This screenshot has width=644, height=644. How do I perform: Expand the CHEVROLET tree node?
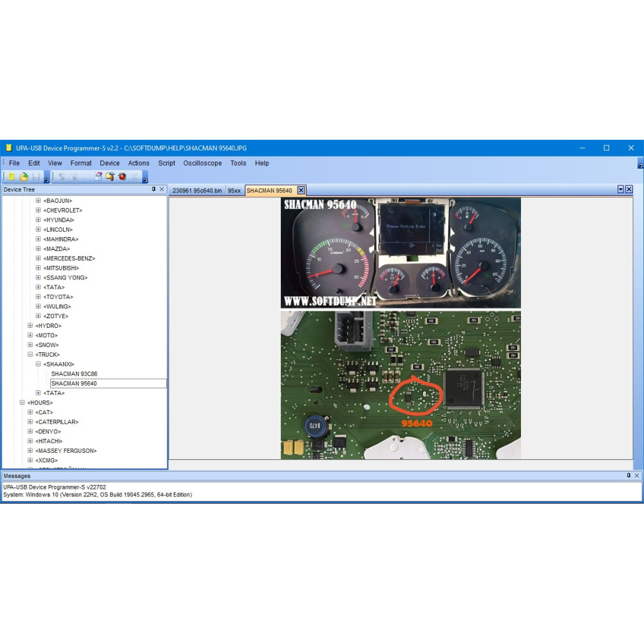point(38,210)
